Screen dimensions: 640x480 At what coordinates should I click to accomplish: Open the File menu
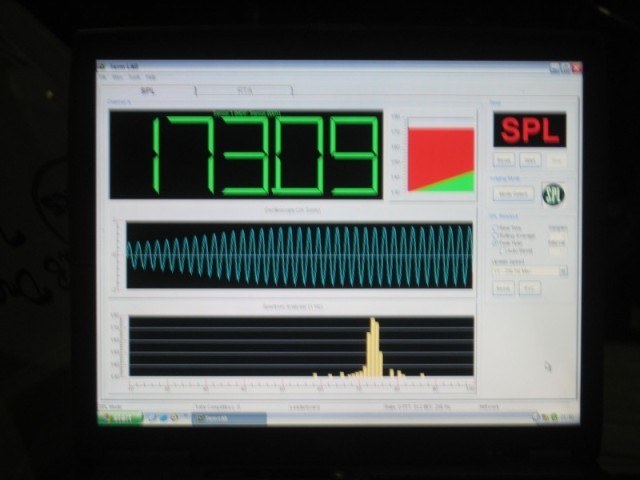pos(102,77)
